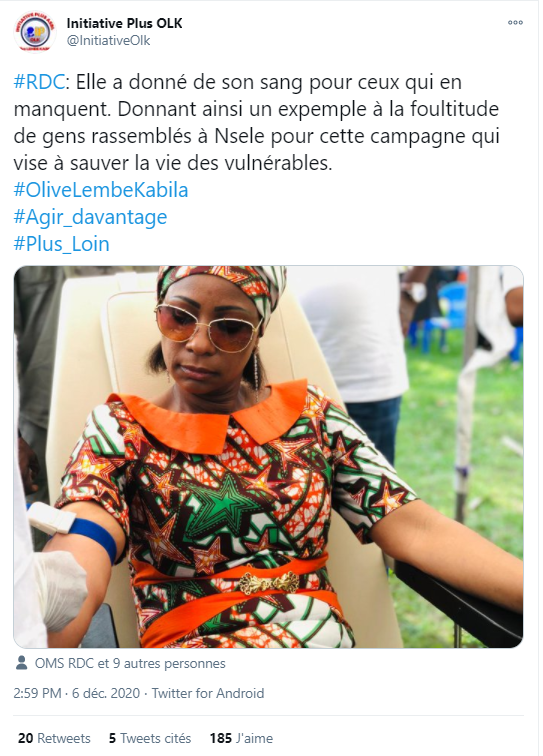The image size is (543, 756).
Task: View the 20 Retweets list
Action: tap(54, 738)
